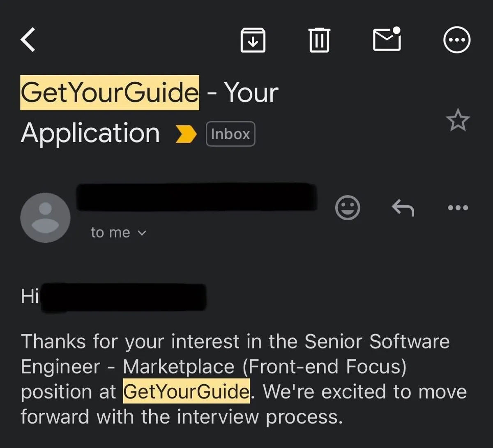The width and height of the screenshot is (493, 448).
Task: Archive this email
Action: tap(253, 40)
